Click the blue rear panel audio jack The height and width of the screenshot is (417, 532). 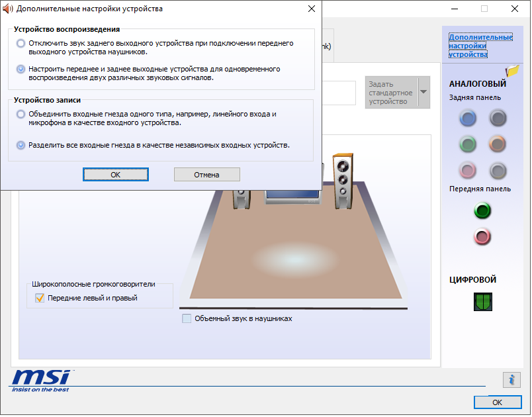coord(468,118)
